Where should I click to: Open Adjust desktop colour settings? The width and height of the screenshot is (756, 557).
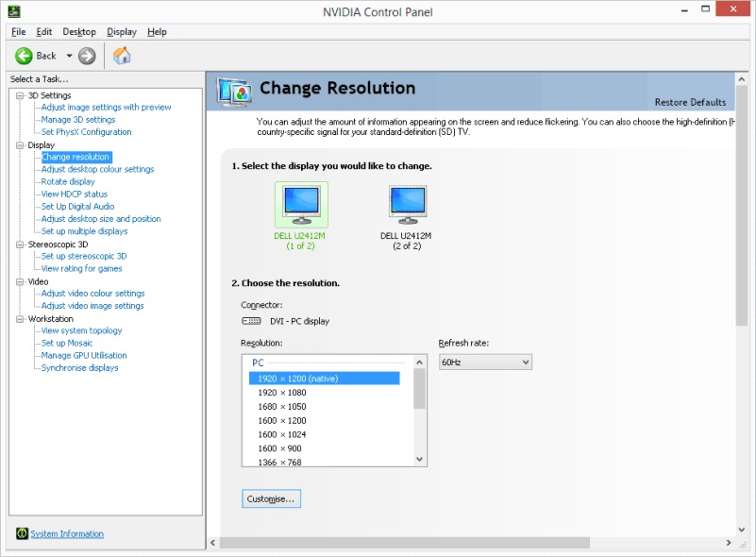[x=97, y=169]
